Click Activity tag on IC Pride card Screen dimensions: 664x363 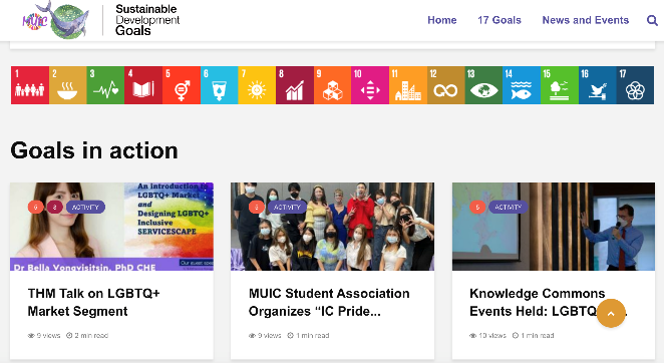[287, 207]
